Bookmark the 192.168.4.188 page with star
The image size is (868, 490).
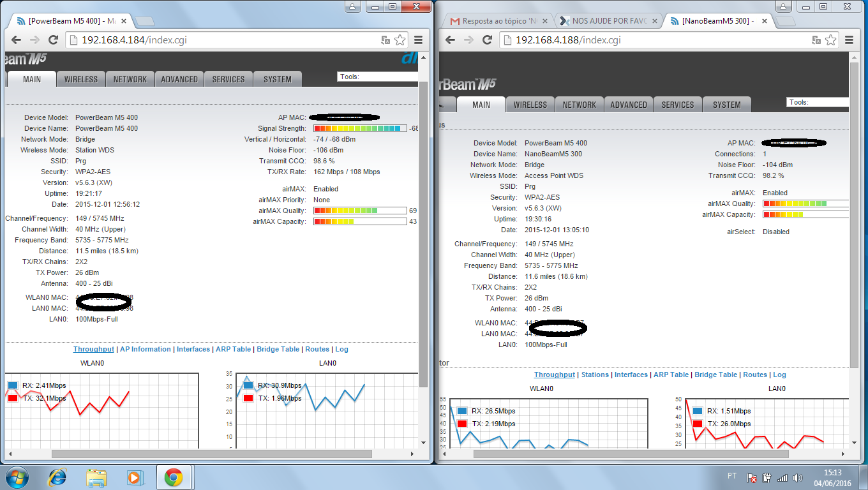click(831, 40)
